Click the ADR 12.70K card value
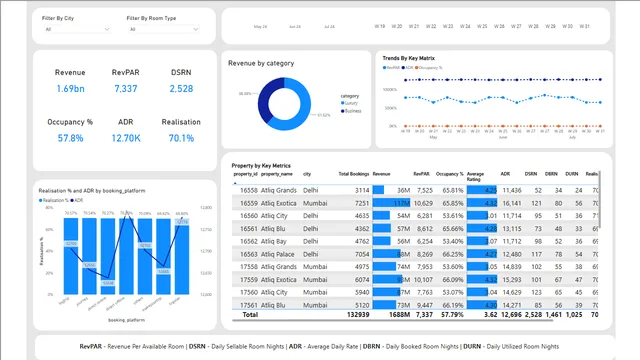640x360 pixels. (x=126, y=138)
